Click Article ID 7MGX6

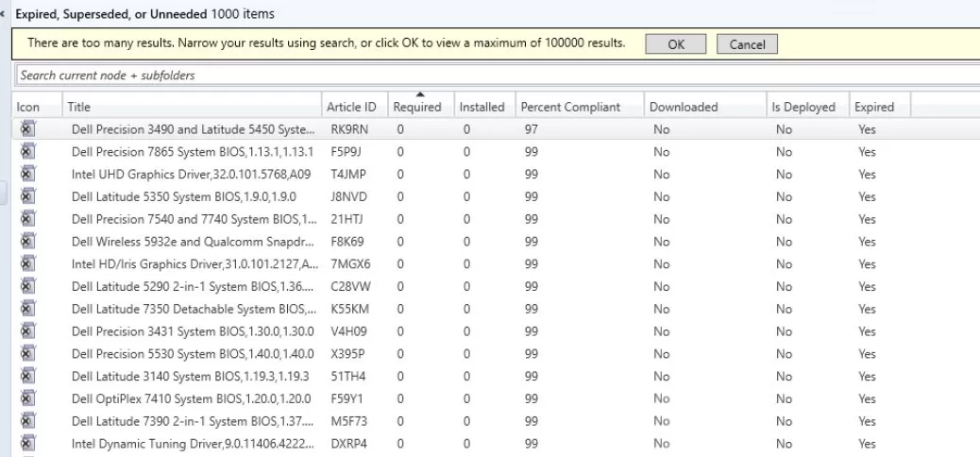(350, 264)
